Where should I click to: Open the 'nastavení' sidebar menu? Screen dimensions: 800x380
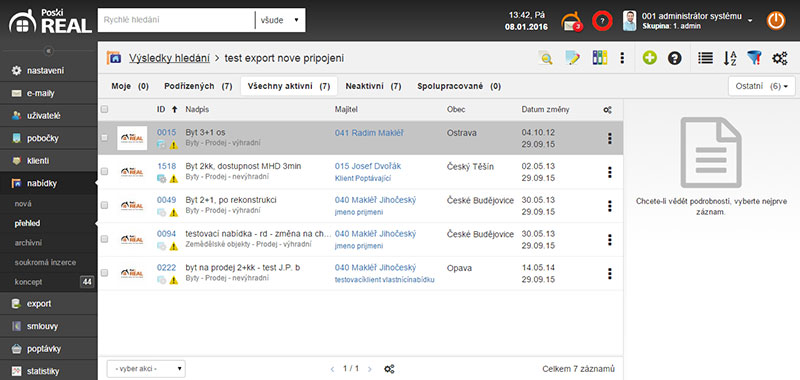tap(48, 70)
